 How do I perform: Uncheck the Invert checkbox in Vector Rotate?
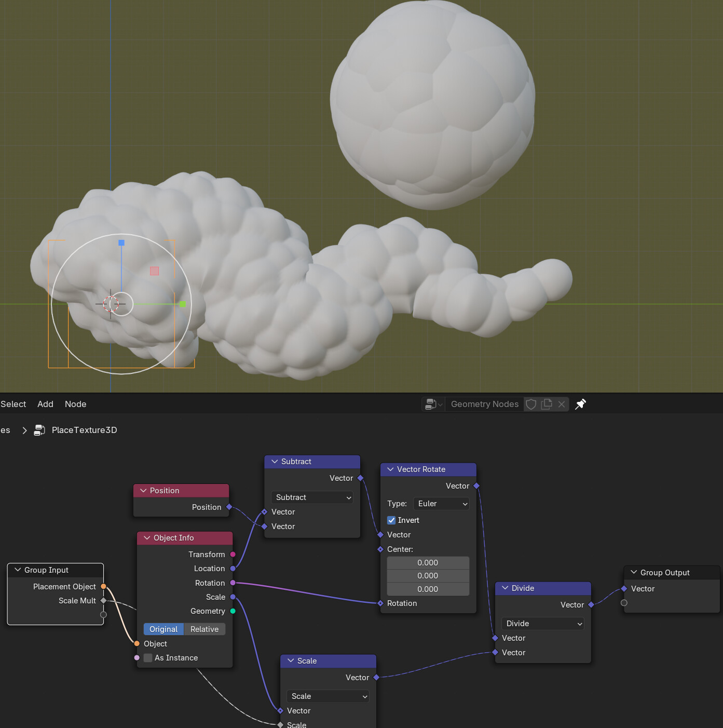391,520
